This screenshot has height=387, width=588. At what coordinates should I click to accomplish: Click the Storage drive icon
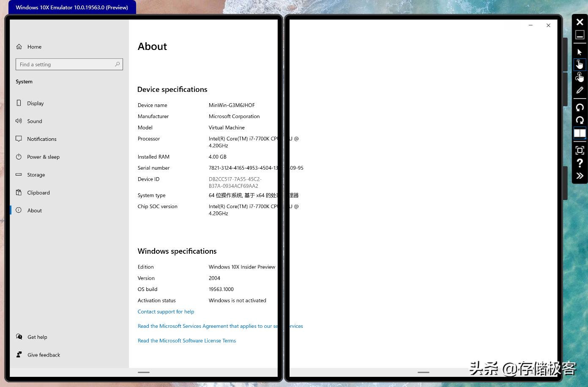tap(19, 174)
